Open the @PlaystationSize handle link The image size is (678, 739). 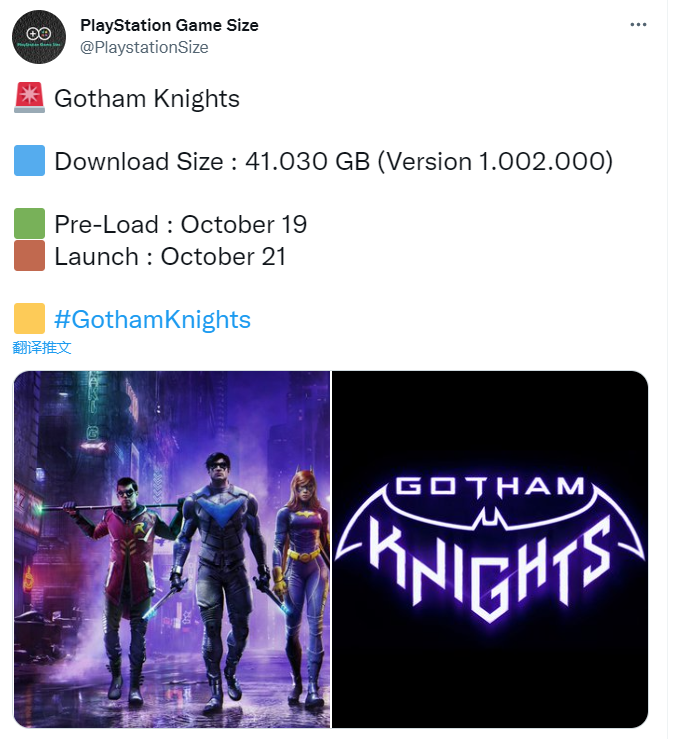click(144, 47)
